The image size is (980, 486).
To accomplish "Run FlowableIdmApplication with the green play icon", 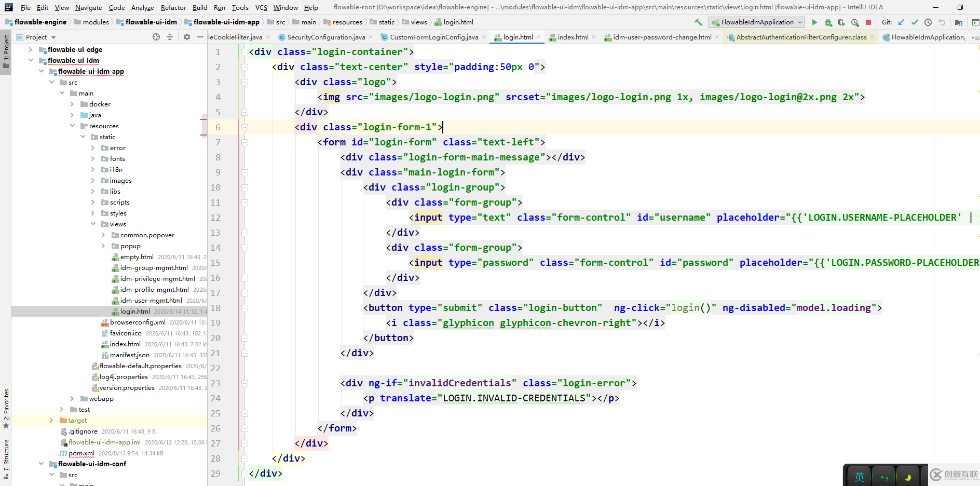I will (x=814, y=22).
